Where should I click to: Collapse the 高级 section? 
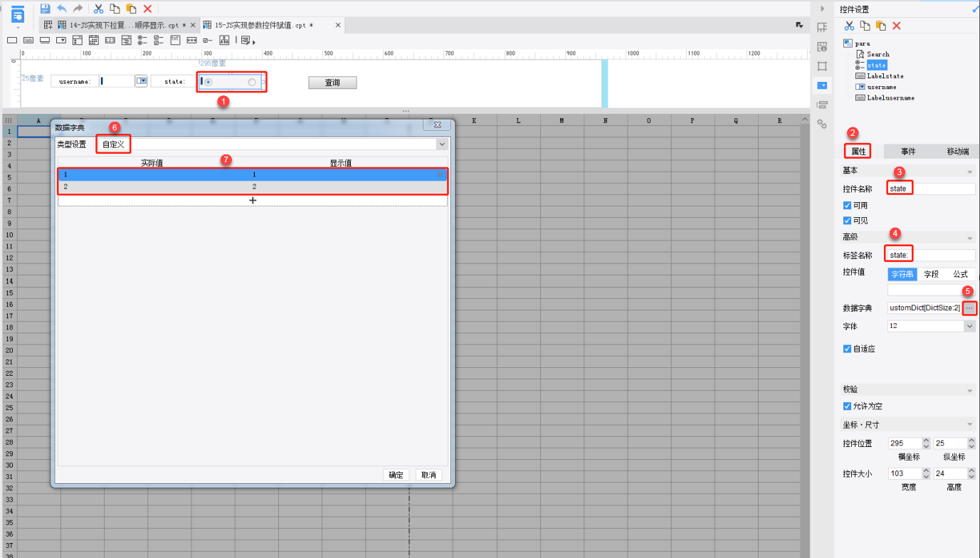(x=969, y=238)
